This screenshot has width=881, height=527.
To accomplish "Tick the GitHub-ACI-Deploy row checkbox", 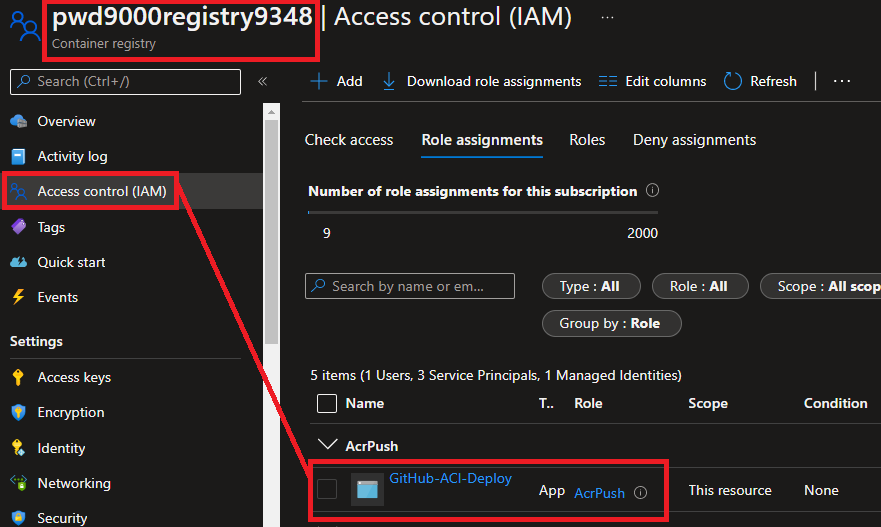I will (327, 489).
